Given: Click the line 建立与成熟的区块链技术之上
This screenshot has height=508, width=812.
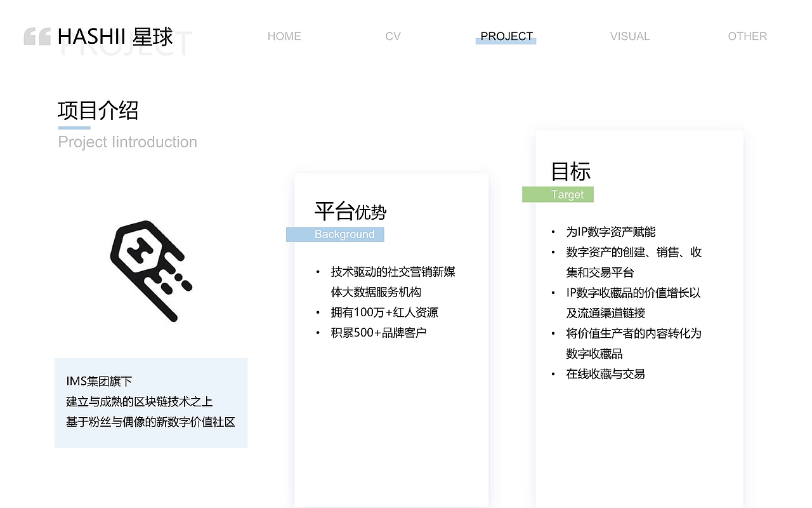Looking at the screenshot, I should tap(139, 401).
